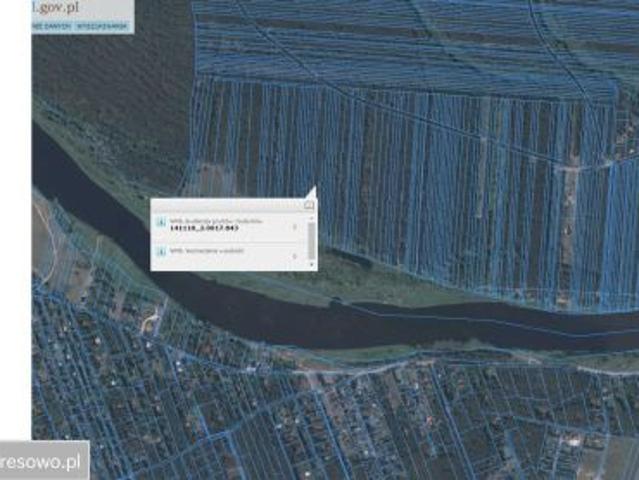Click the scroll-down arrow in the popup

click(x=310, y=265)
